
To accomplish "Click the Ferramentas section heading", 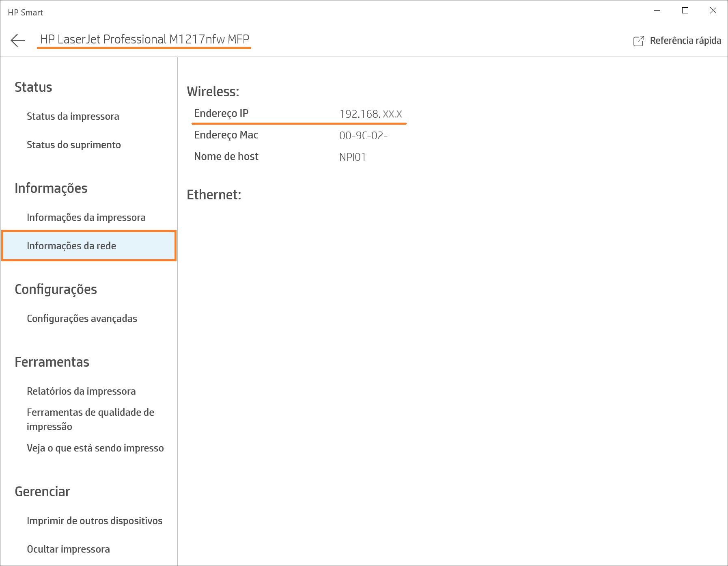I will (x=52, y=362).
